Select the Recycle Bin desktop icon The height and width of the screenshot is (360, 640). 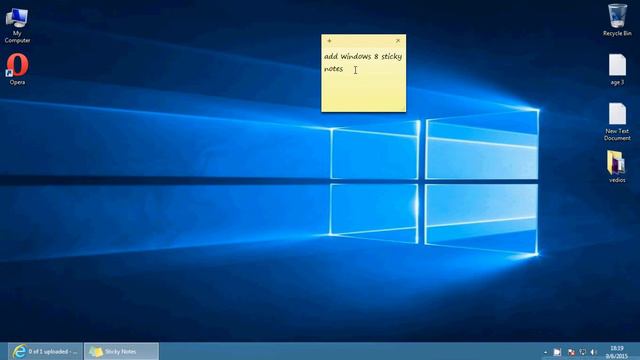617,20
